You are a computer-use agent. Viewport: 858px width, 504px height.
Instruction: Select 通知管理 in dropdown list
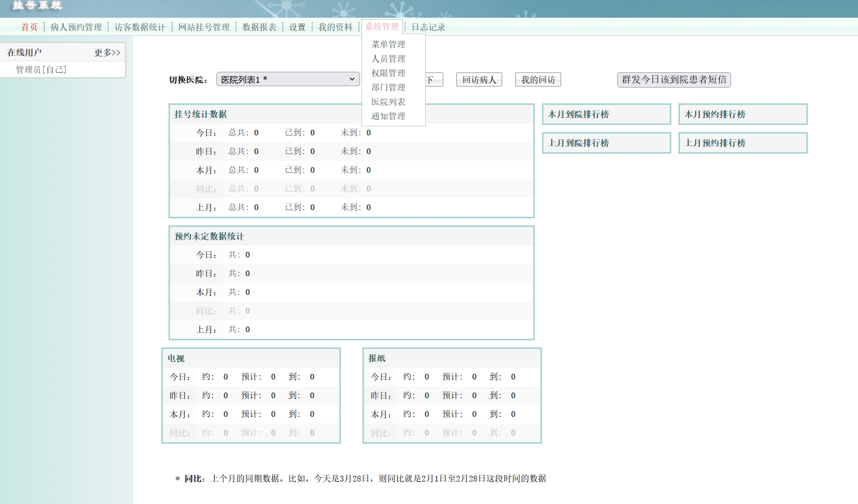click(x=388, y=116)
